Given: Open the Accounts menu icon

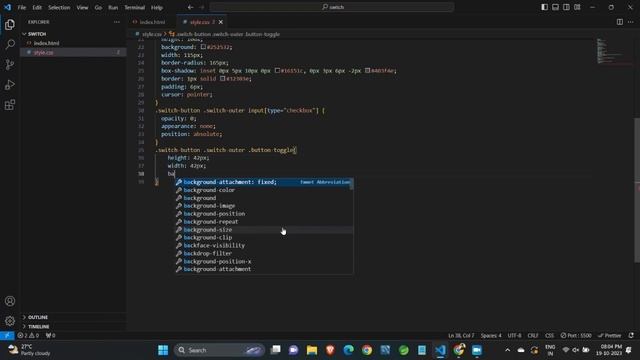Looking at the screenshot, I should click(10, 301).
